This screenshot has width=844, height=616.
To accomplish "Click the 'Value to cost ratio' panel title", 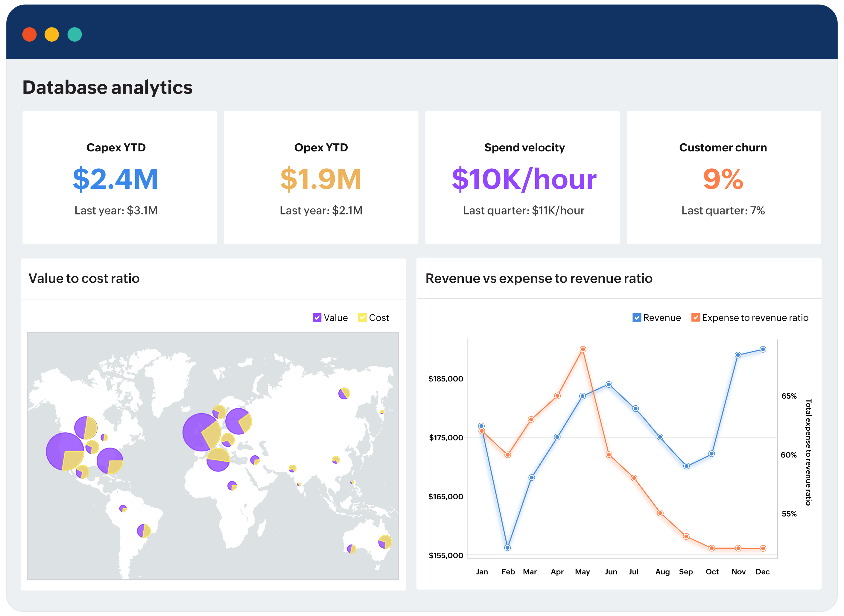I will click(84, 278).
